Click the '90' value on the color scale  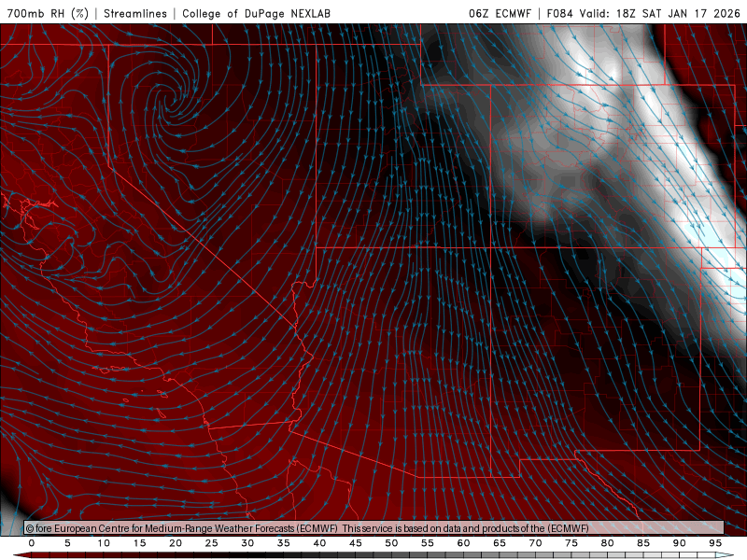[x=680, y=543]
